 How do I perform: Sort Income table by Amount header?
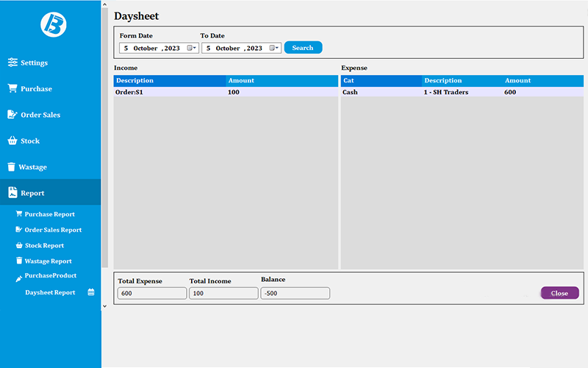click(282, 81)
